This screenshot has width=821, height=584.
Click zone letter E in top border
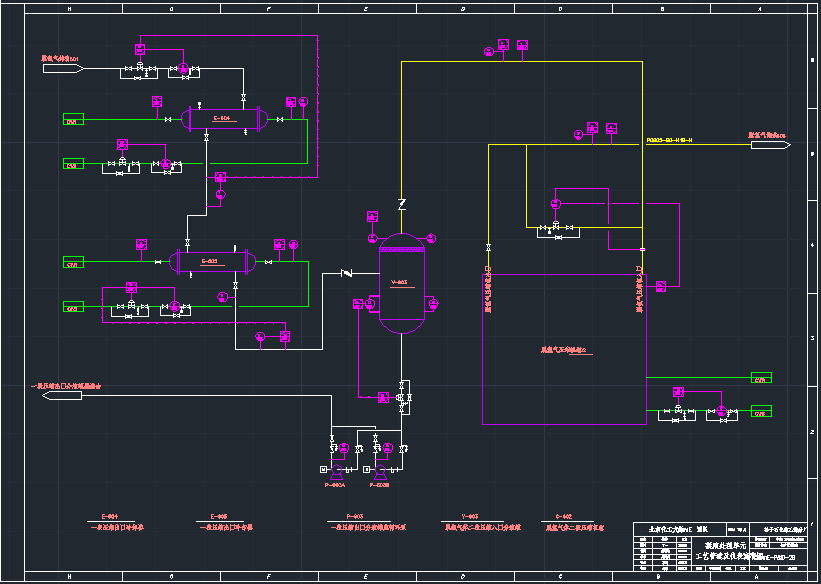click(x=365, y=9)
